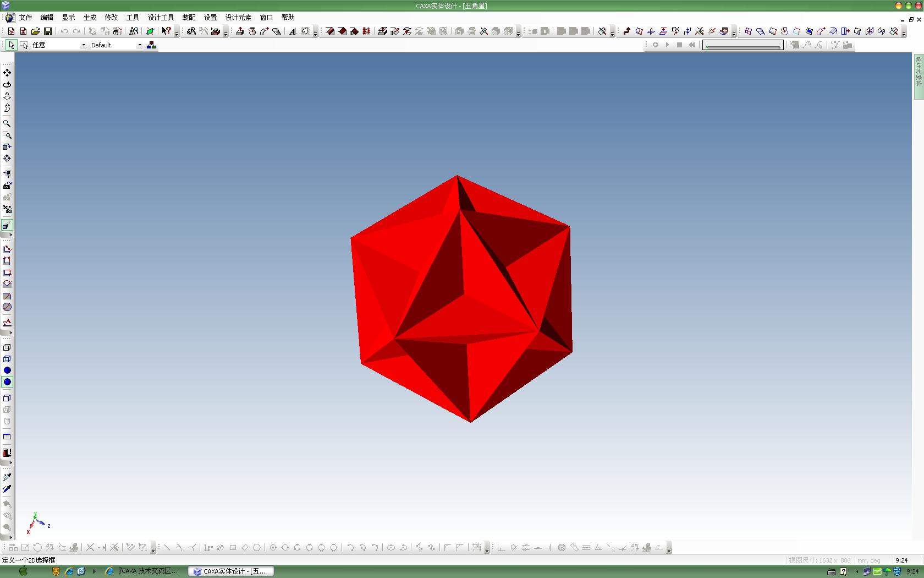Expand the standard toolbar overflow arrow
The image size is (924, 578).
click(x=177, y=32)
